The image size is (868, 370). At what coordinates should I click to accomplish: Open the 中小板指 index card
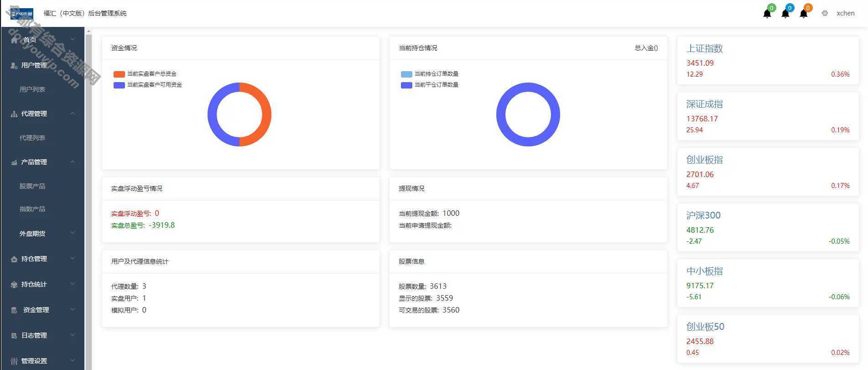tap(768, 283)
